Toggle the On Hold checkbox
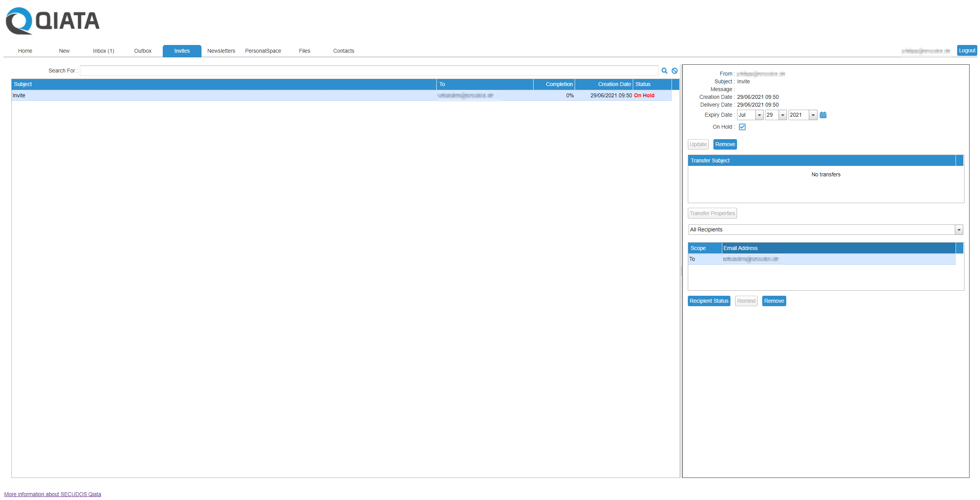 pyautogui.click(x=742, y=127)
